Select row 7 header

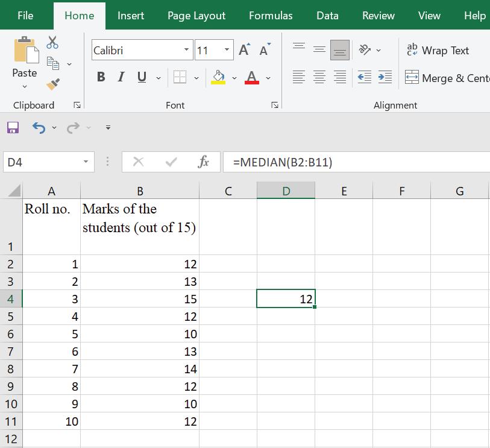11,352
